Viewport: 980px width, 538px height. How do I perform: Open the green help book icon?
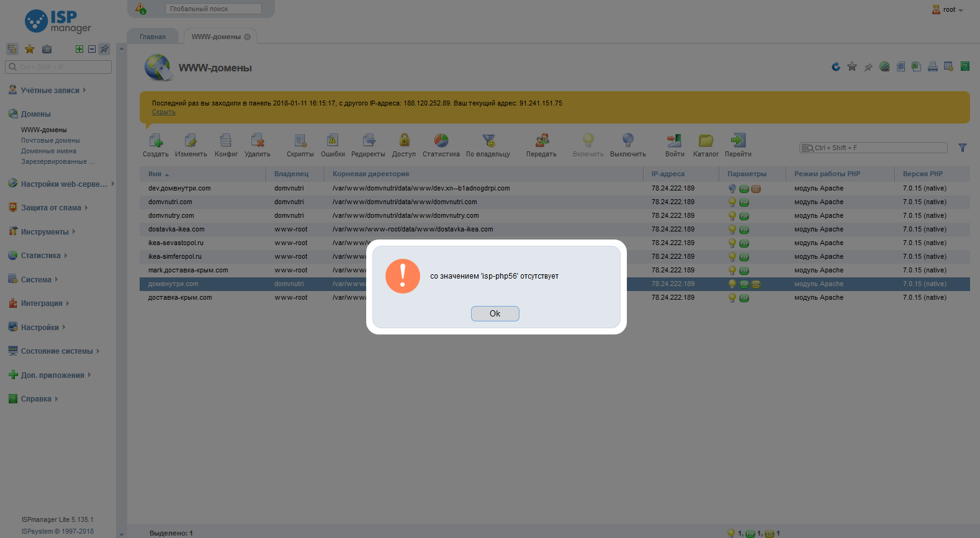(964, 66)
